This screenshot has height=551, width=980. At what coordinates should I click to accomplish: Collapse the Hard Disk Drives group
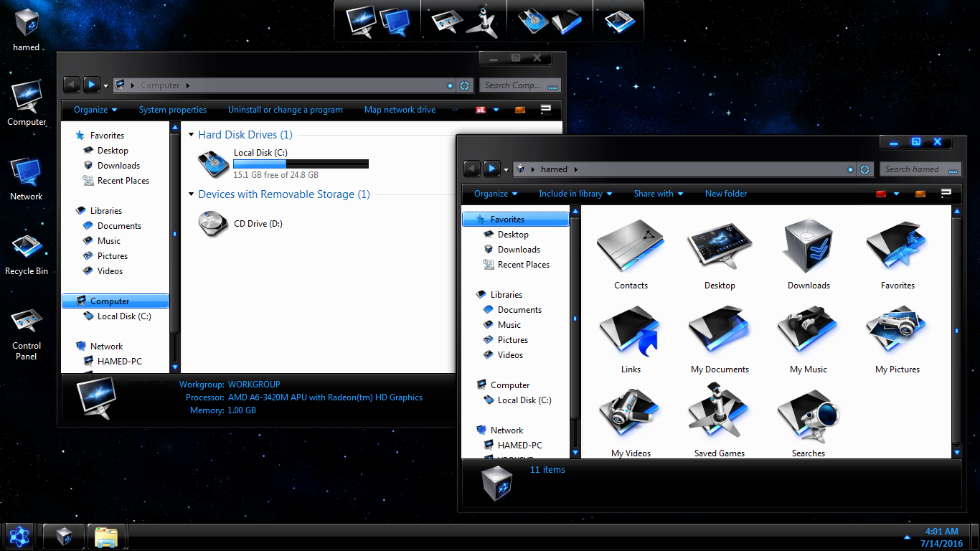point(192,135)
